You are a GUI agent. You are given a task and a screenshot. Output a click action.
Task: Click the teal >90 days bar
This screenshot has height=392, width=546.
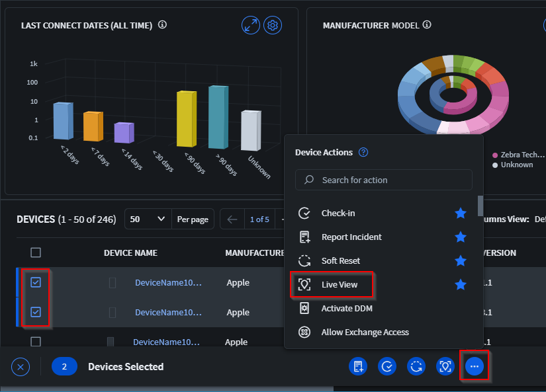[218, 118]
